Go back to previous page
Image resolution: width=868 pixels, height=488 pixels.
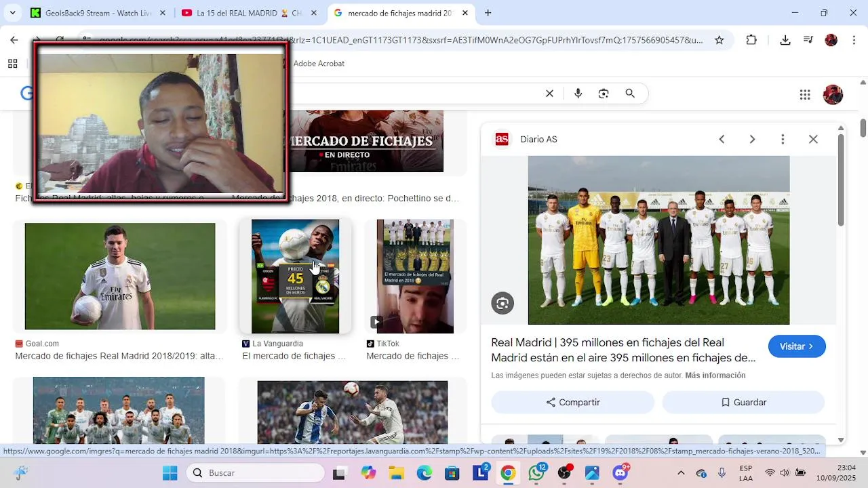point(14,40)
